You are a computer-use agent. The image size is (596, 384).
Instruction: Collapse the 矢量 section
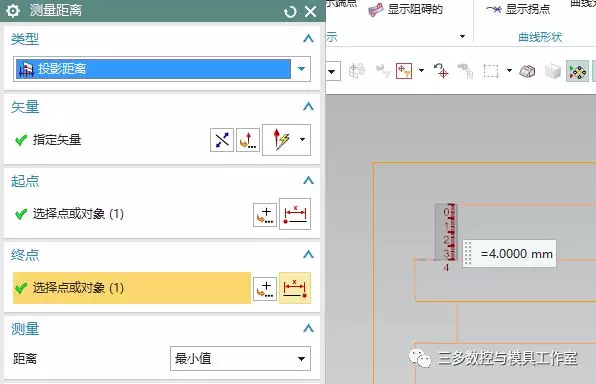[309, 106]
